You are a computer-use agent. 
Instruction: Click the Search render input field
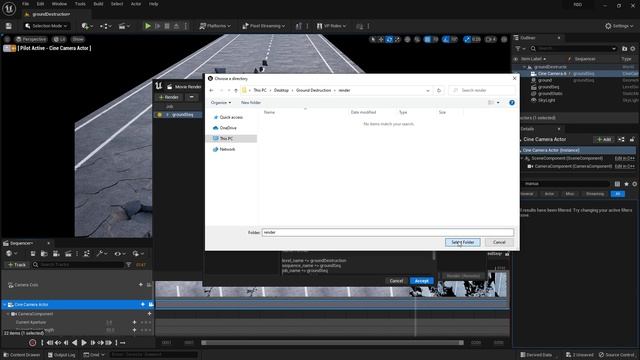coord(482,90)
